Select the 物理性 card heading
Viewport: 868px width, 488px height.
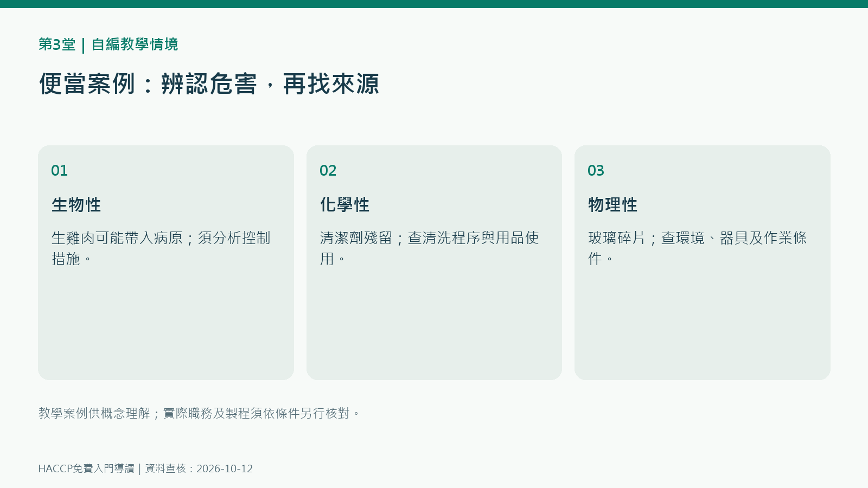613,205
